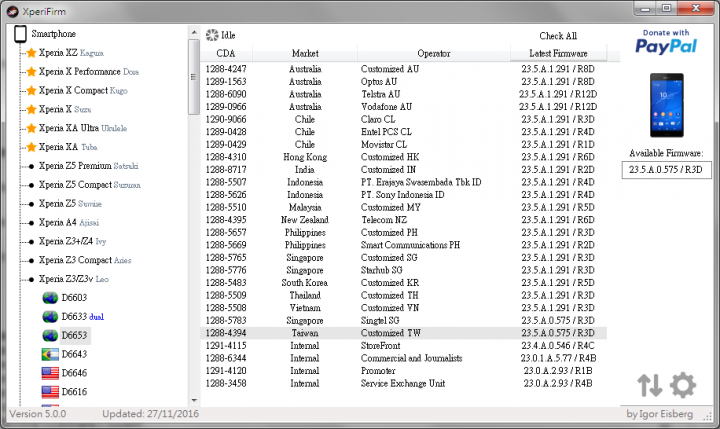The image size is (720, 429).
Task: Select the Claro CL operator row
Action: click(404, 119)
